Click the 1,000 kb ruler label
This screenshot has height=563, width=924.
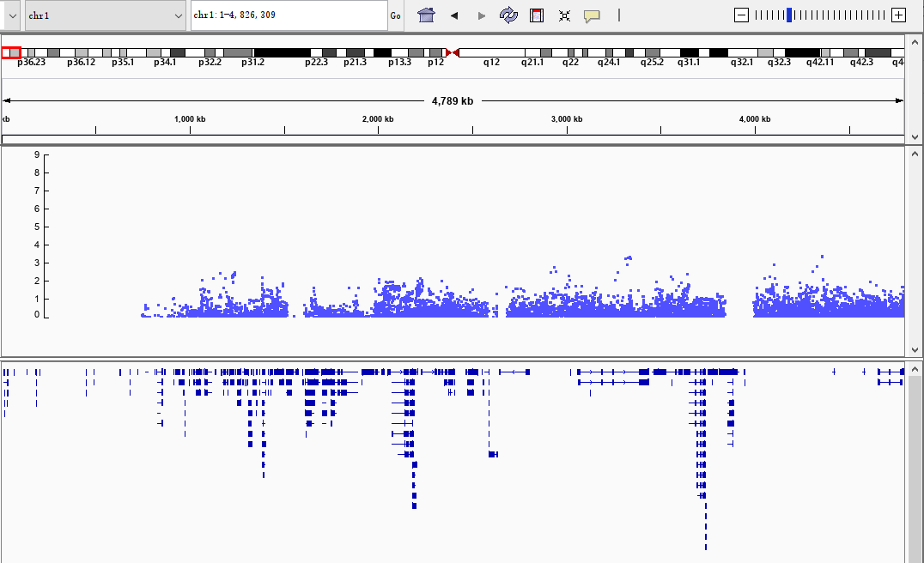(190, 119)
